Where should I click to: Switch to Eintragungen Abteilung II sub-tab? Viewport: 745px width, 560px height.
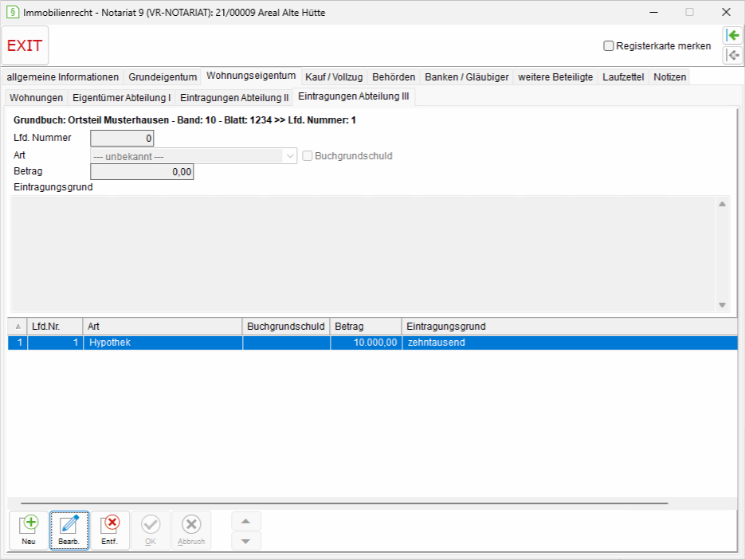[x=234, y=97]
